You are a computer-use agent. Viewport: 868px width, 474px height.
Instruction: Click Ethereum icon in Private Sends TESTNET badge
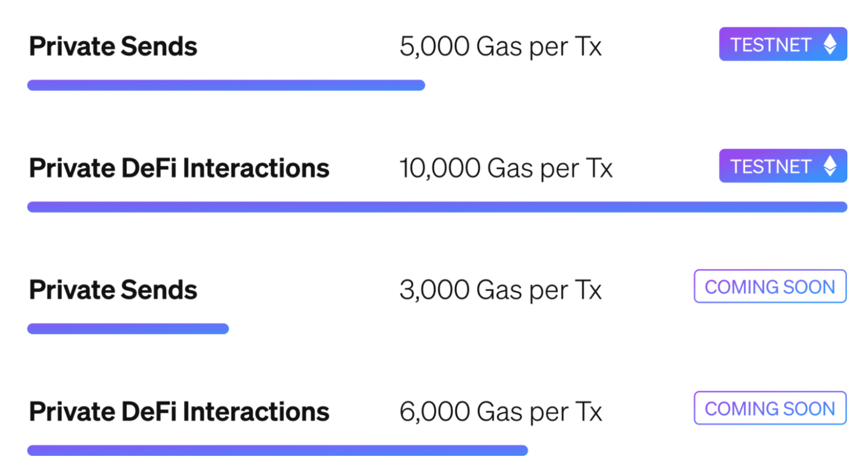830,44
